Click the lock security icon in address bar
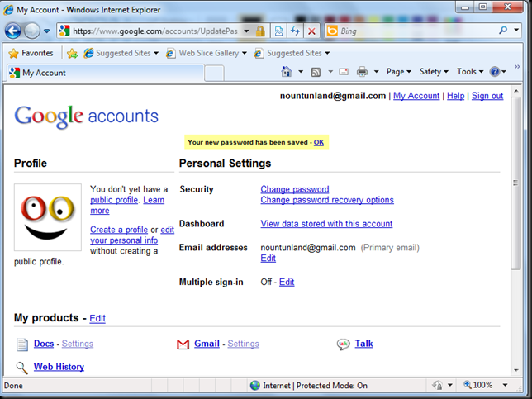The height and width of the screenshot is (399, 532). 260,31
